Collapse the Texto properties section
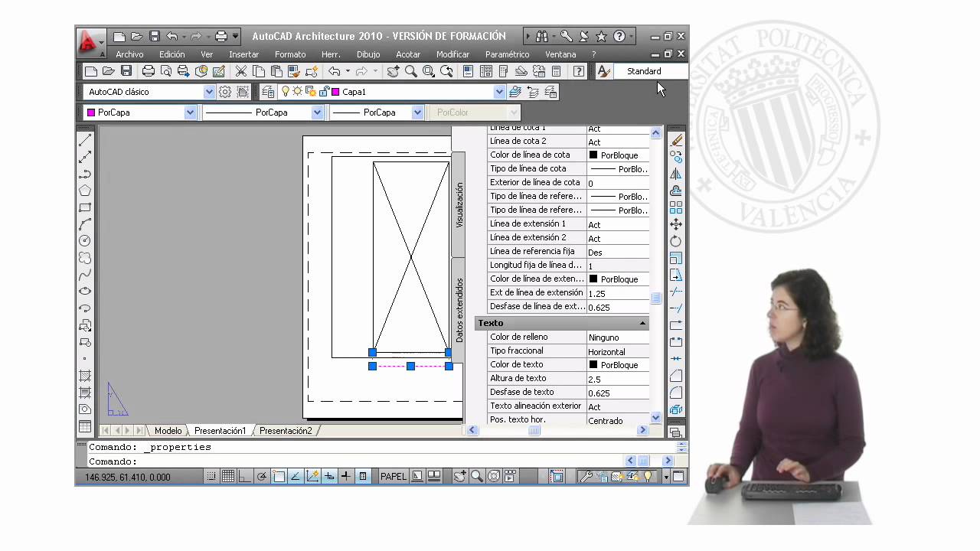The height and width of the screenshot is (551, 980). [642, 323]
